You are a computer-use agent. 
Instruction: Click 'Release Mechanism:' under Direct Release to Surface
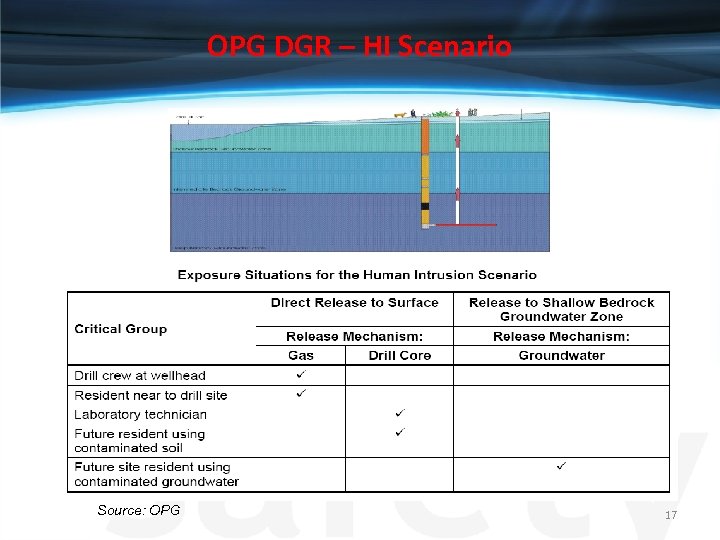354,337
